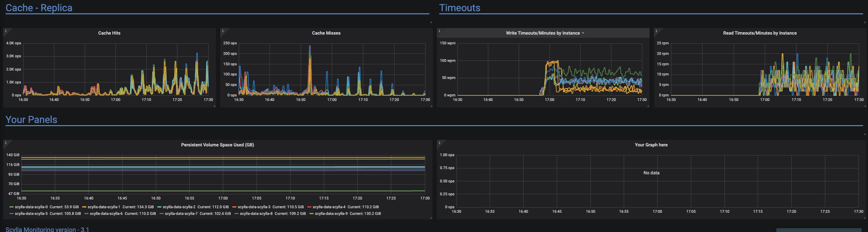
Task: Show info for Write Timeouts/Minutes panel
Action: tap(439, 31)
